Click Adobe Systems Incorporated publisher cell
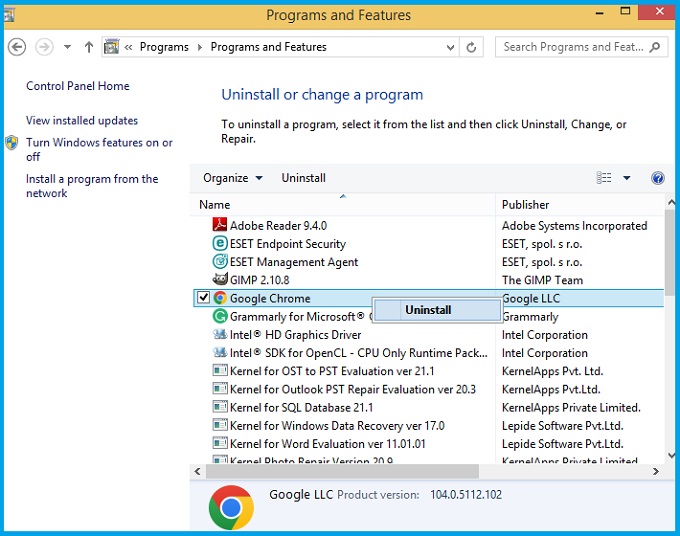Viewport: 680px width, 536px height. 574,226
